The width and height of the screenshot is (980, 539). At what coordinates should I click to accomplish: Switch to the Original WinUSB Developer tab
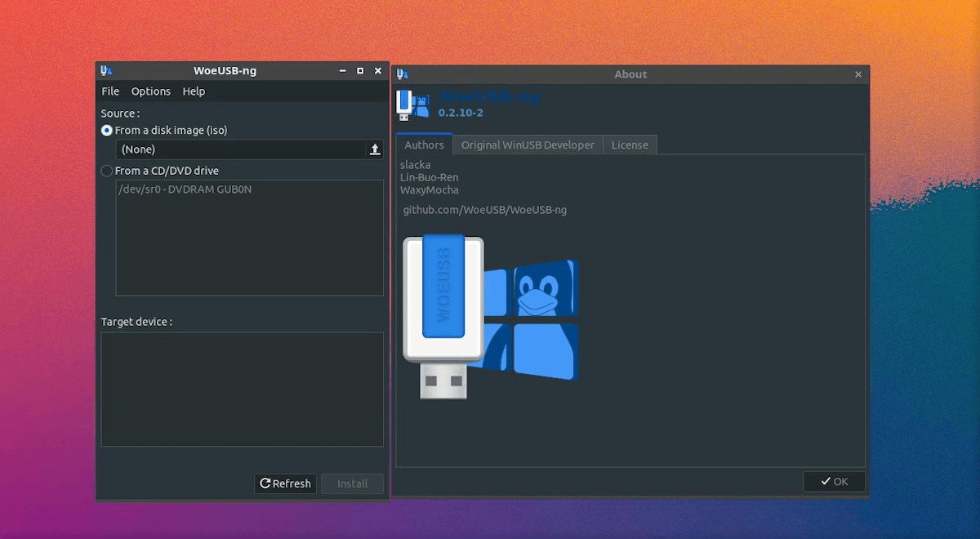coord(528,145)
